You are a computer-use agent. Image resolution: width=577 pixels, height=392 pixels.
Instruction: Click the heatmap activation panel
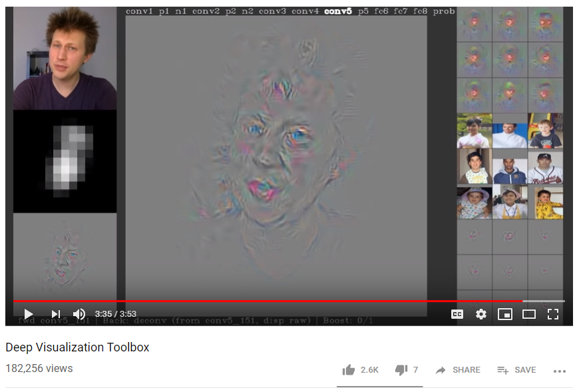point(65,161)
